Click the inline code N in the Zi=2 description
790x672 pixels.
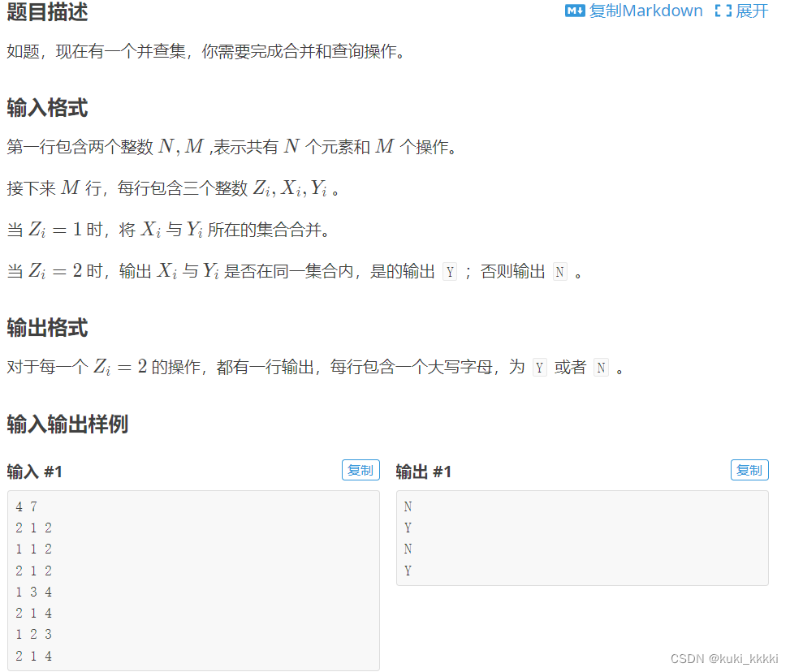point(560,272)
